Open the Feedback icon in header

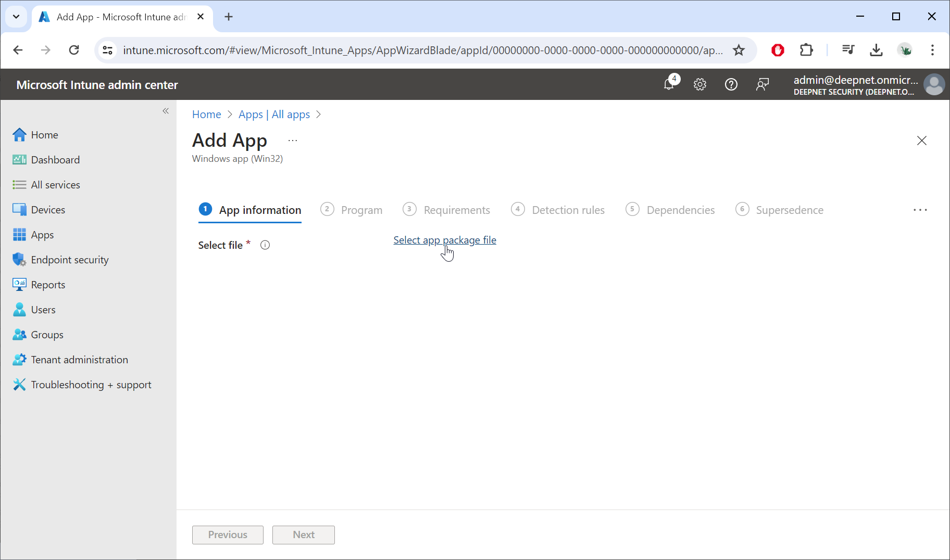762,84
